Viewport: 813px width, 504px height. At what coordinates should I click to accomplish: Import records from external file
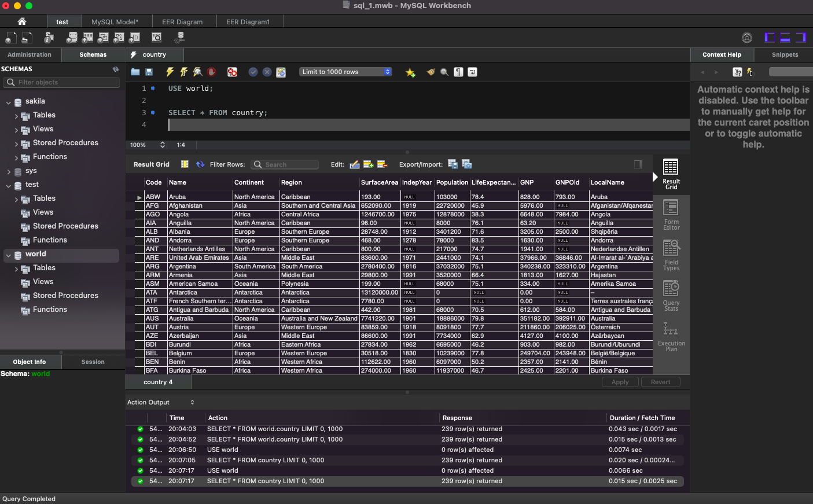point(467,164)
